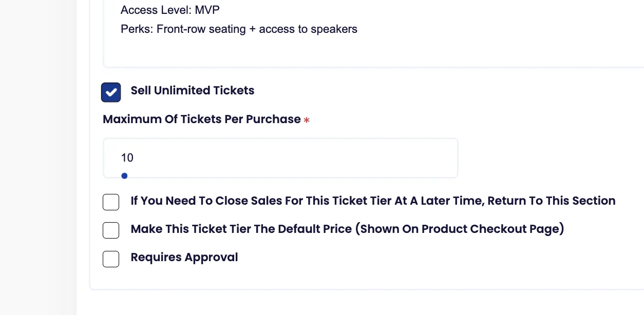The width and height of the screenshot is (644, 315).
Task: Click the 'If You Need To Close Sales' label
Action: 373,201
